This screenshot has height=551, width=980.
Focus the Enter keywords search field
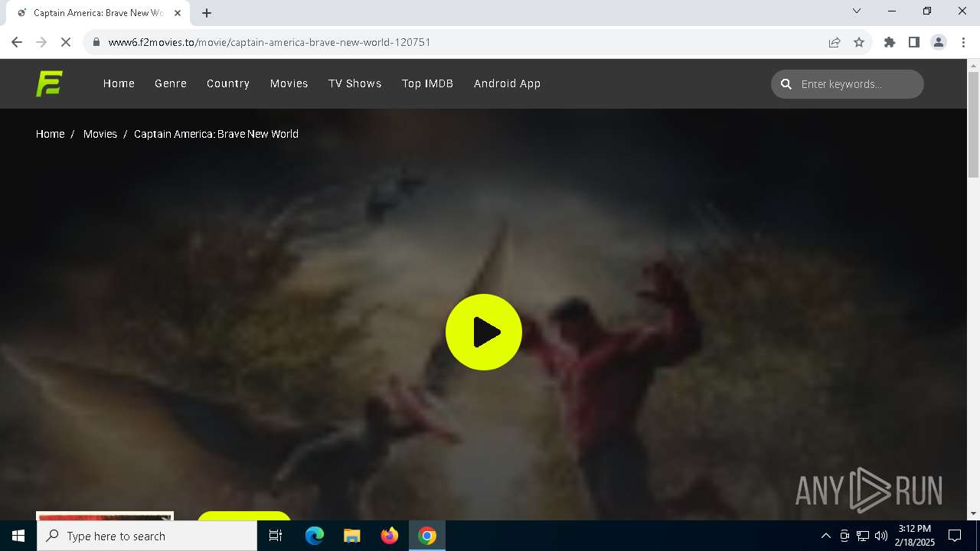tap(848, 84)
